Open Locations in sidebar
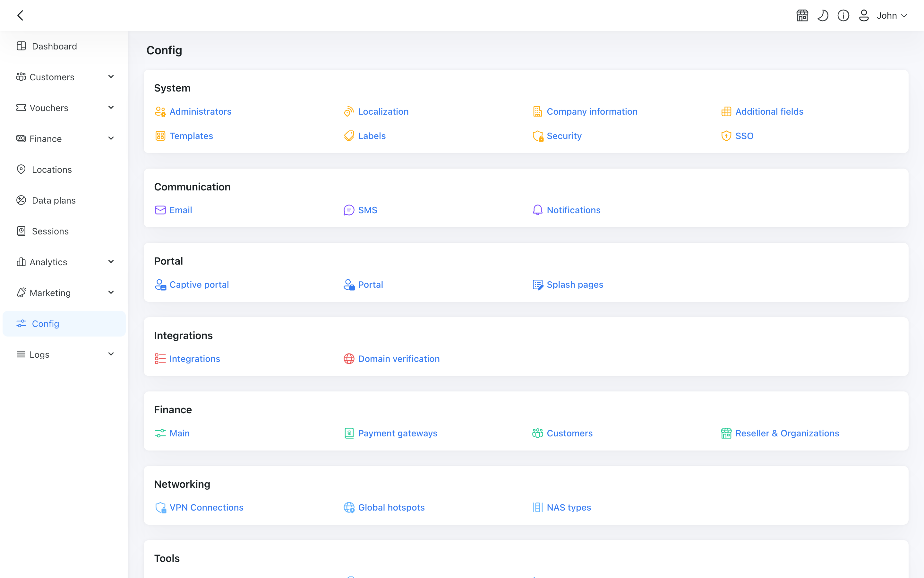Viewport: 924px width, 578px height. coord(64,170)
